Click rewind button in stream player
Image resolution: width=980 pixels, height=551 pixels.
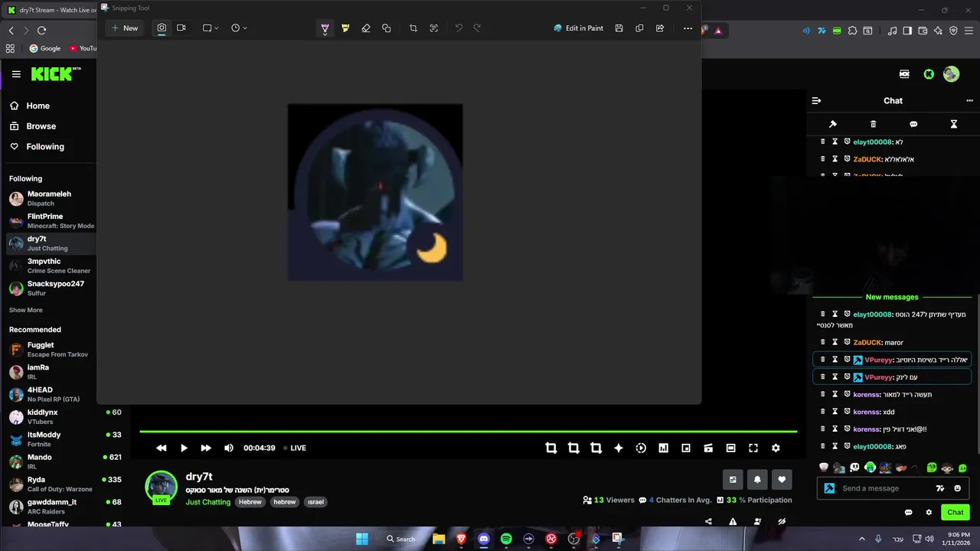click(x=161, y=448)
